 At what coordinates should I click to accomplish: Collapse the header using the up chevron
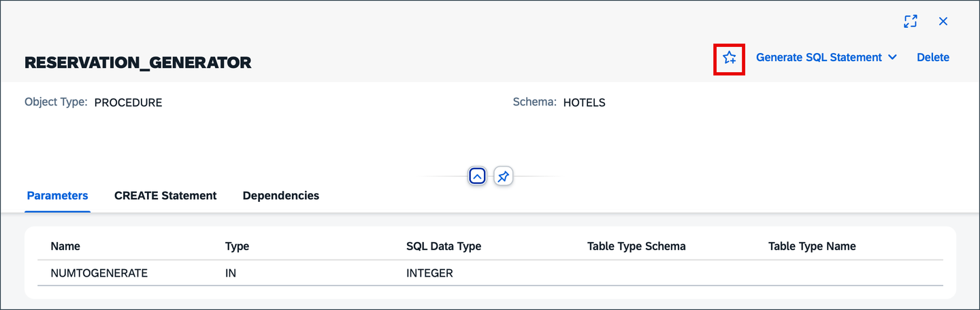(x=478, y=177)
